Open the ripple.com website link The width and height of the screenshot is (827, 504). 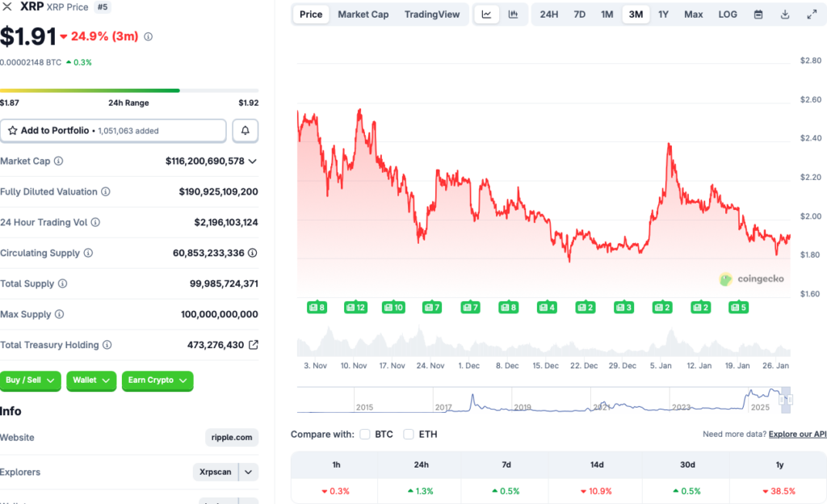click(232, 438)
